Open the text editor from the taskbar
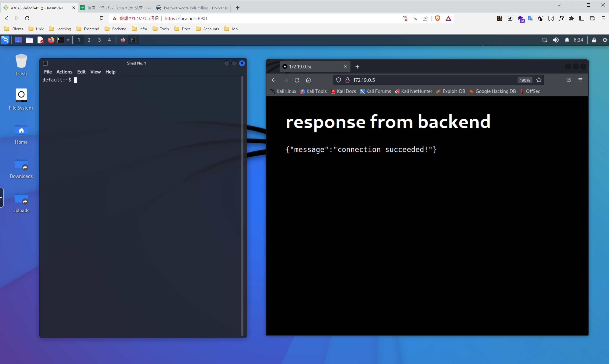Image resolution: width=609 pixels, height=364 pixels. 41,40
